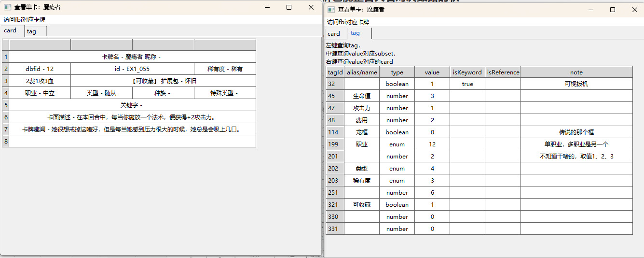Click the '稀有度' alias cell in tag table

click(x=362, y=181)
